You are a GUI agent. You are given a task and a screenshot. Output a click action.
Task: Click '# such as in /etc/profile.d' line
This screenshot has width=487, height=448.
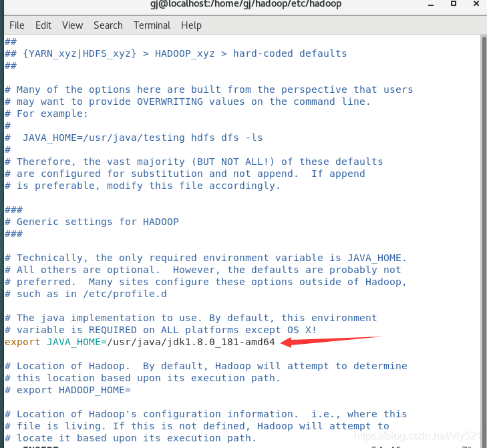click(x=86, y=294)
